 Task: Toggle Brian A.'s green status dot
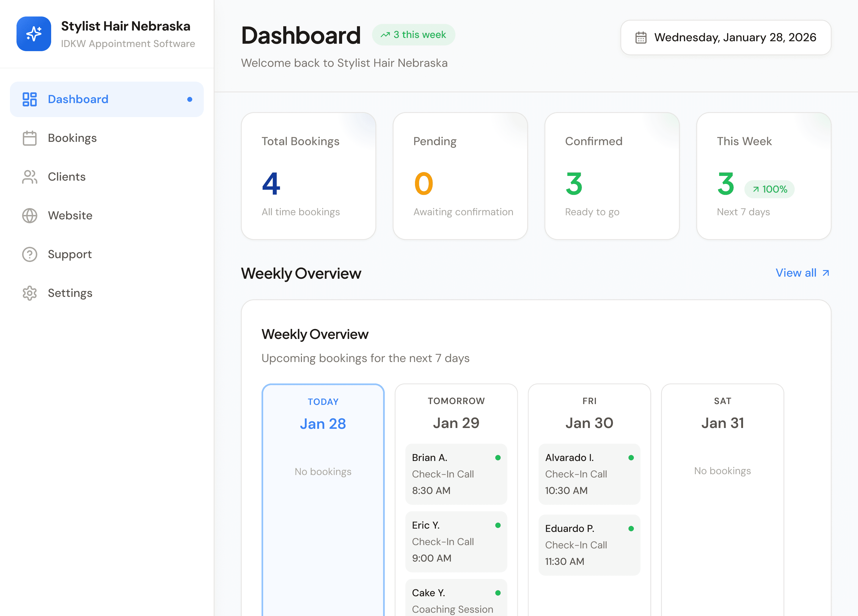(x=498, y=458)
